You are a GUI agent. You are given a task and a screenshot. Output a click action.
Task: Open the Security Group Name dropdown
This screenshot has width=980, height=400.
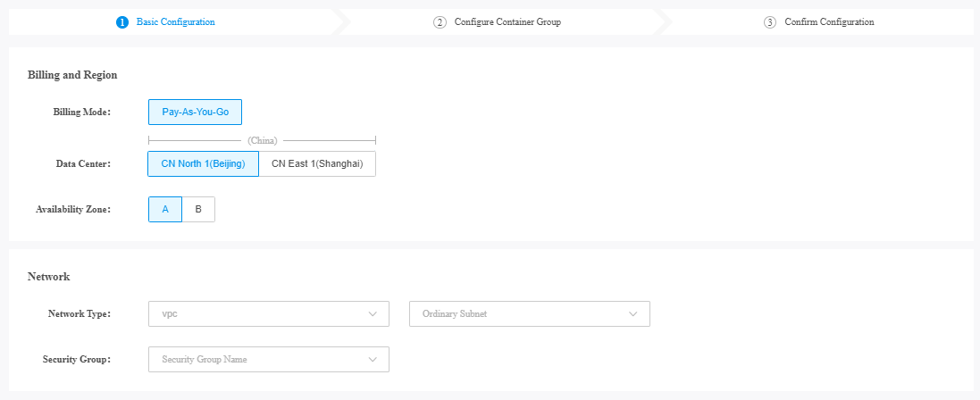(269, 359)
